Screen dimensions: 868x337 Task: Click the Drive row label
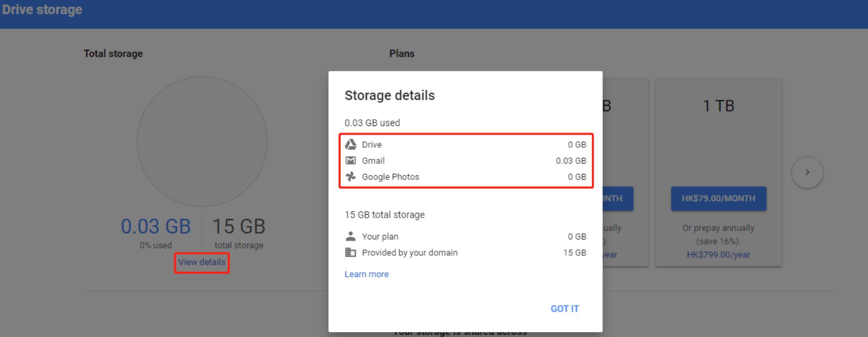tap(372, 145)
